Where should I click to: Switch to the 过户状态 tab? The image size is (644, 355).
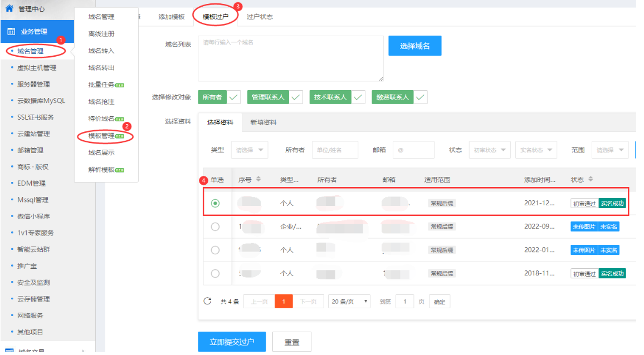click(260, 17)
